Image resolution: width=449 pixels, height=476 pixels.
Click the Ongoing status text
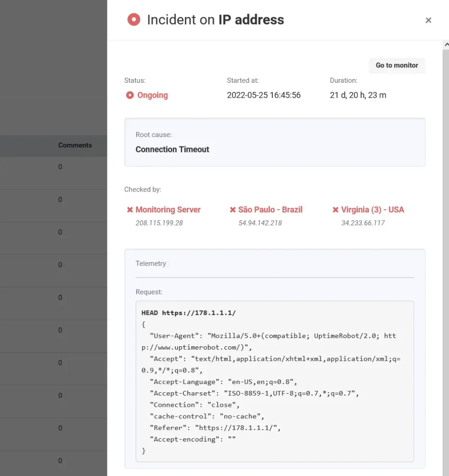pyautogui.click(x=152, y=95)
